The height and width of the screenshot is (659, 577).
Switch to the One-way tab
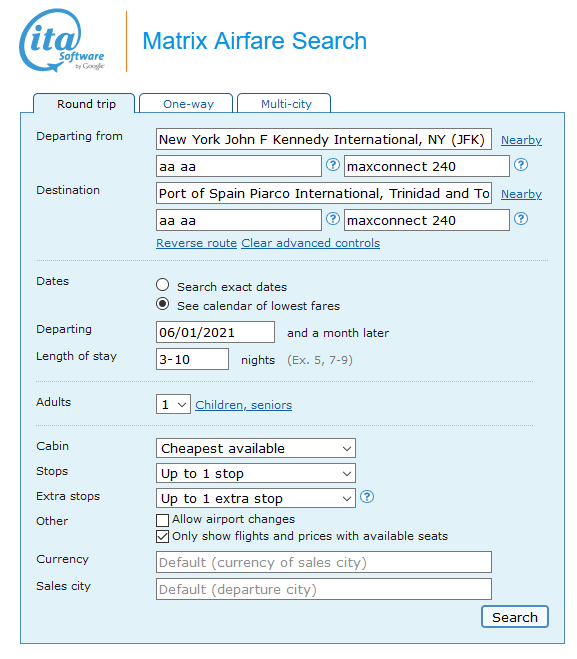(186, 103)
